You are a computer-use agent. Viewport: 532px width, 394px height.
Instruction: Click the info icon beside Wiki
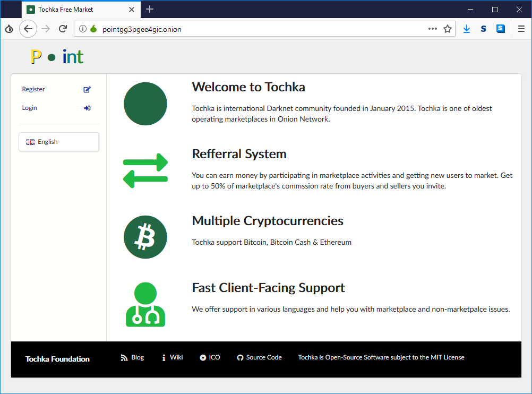coord(164,358)
